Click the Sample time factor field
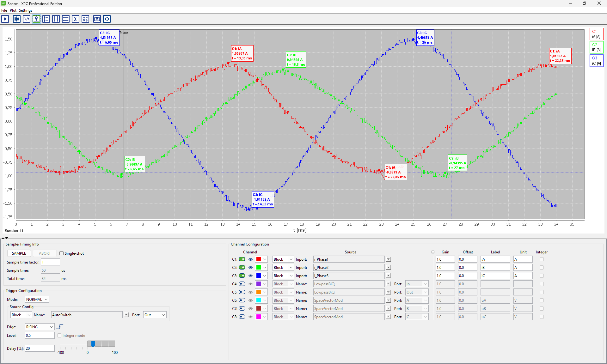 50,262
